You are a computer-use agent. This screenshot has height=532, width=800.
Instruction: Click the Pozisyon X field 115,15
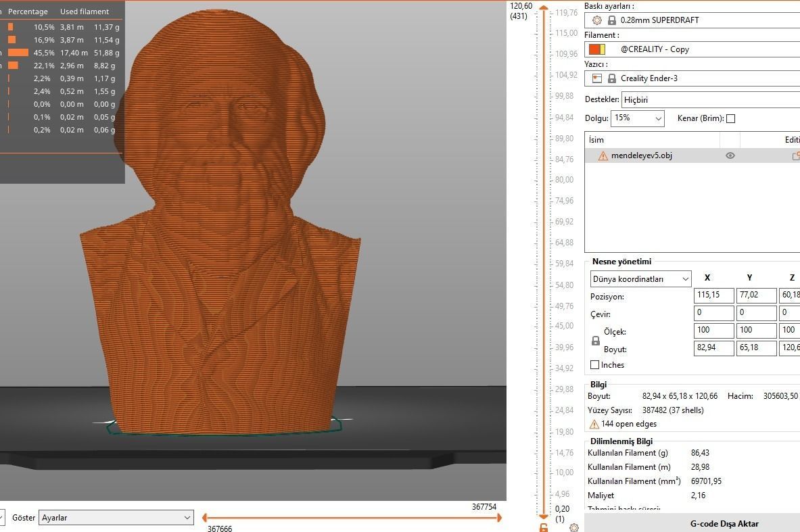point(713,295)
